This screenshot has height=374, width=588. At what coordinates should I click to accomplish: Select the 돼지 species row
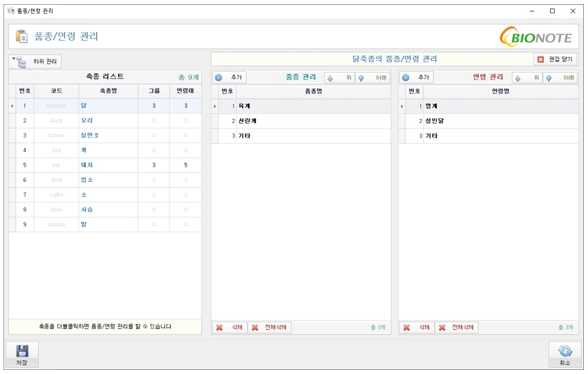pos(105,165)
